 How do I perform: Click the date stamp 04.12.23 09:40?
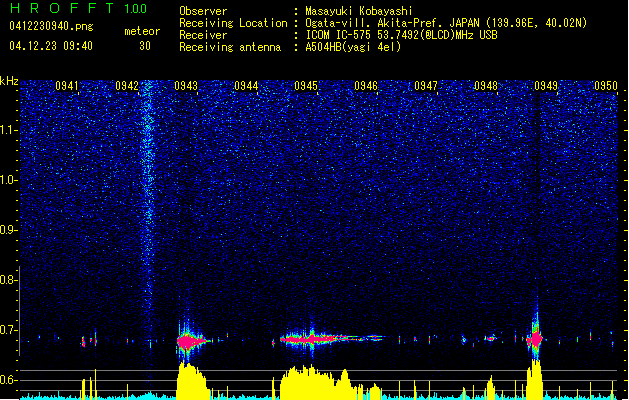[51, 46]
